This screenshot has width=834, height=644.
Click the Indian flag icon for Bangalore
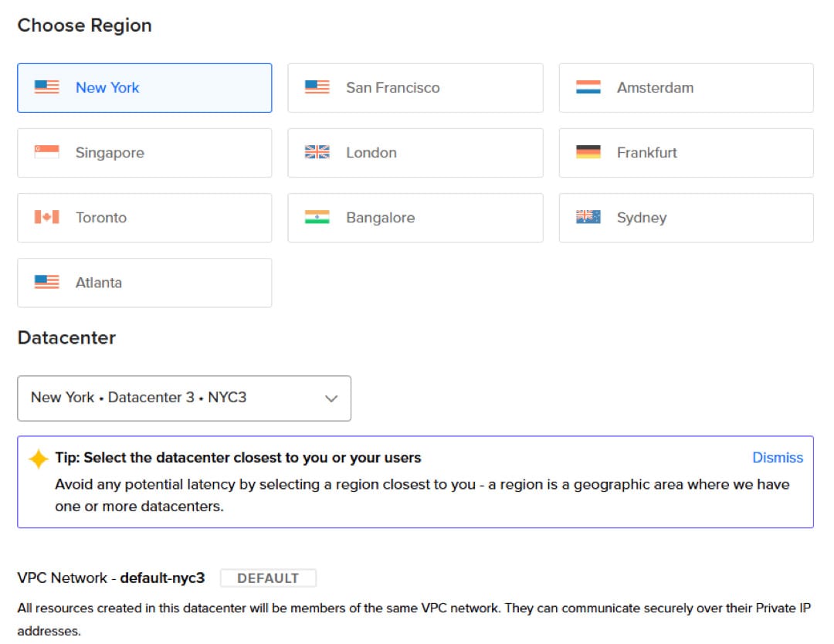tap(317, 218)
